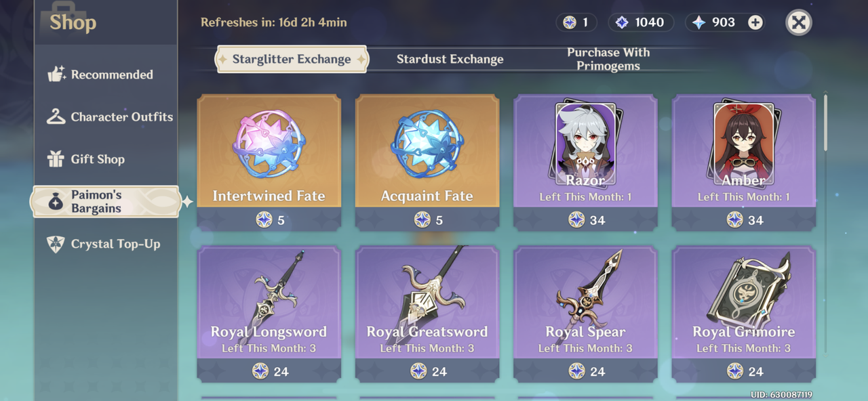Switch to the Stardust Exchange tab
Viewport: 868px width, 401px height.
[x=450, y=60]
